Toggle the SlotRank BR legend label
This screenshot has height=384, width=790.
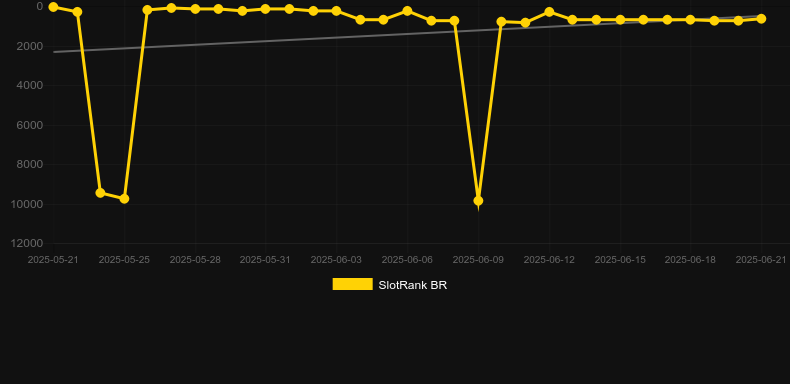click(x=413, y=285)
